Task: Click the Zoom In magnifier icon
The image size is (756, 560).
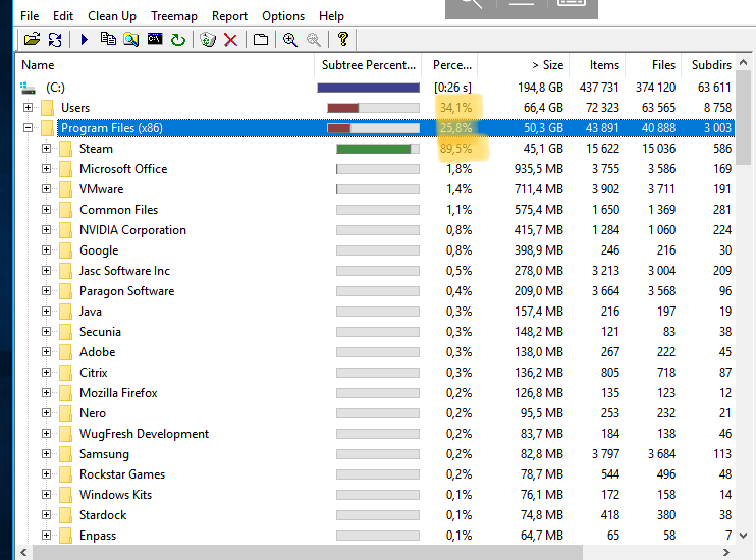Action: [x=290, y=39]
